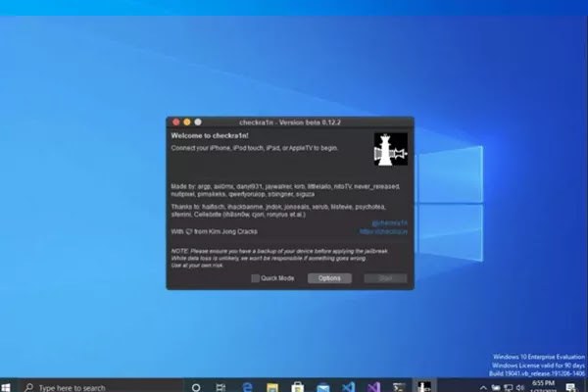This screenshot has width=588, height=392.
Task: Click the 'Made by:' credits text
Action: tap(286, 190)
